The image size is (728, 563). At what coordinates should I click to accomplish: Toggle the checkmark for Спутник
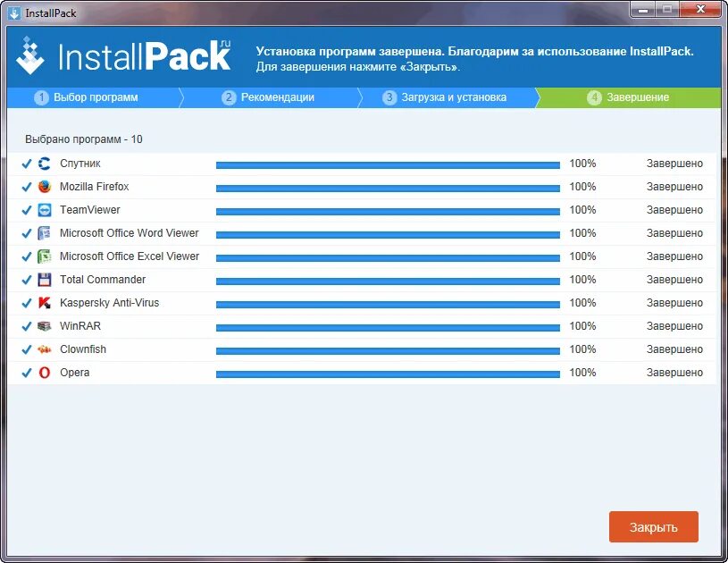click(27, 164)
